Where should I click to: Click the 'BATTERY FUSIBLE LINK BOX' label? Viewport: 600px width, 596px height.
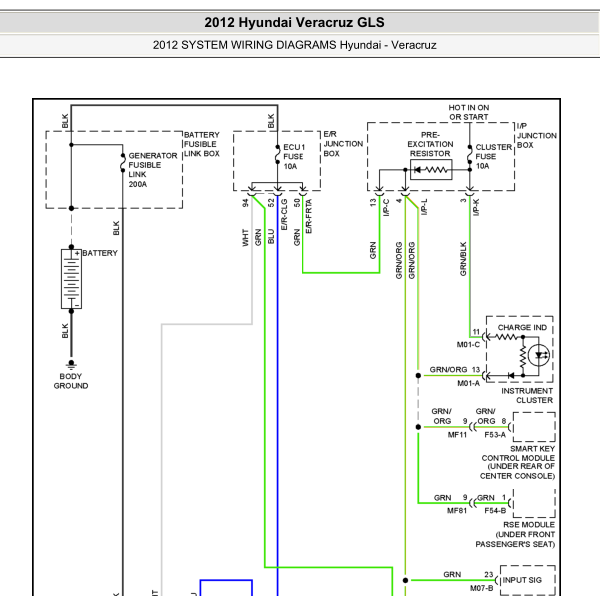pyautogui.click(x=202, y=144)
